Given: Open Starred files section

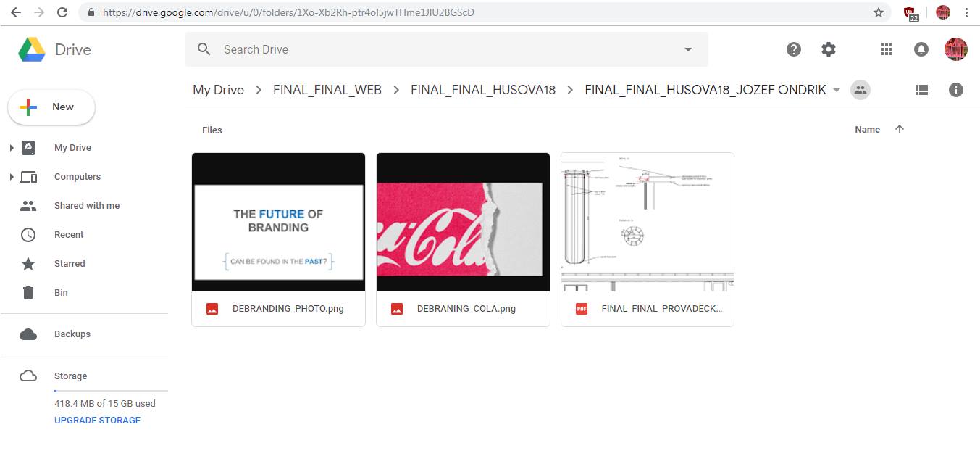Looking at the screenshot, I should click(70, 264).
